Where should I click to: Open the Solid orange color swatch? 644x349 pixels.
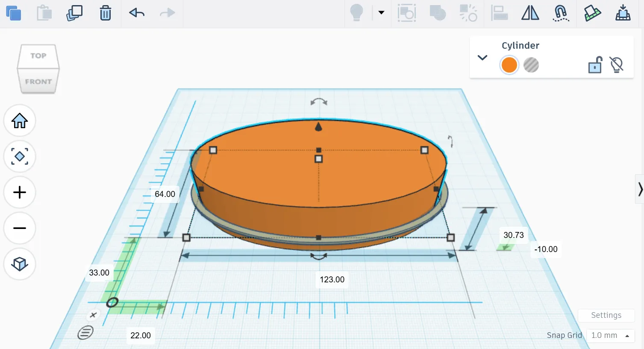point(509,65)
